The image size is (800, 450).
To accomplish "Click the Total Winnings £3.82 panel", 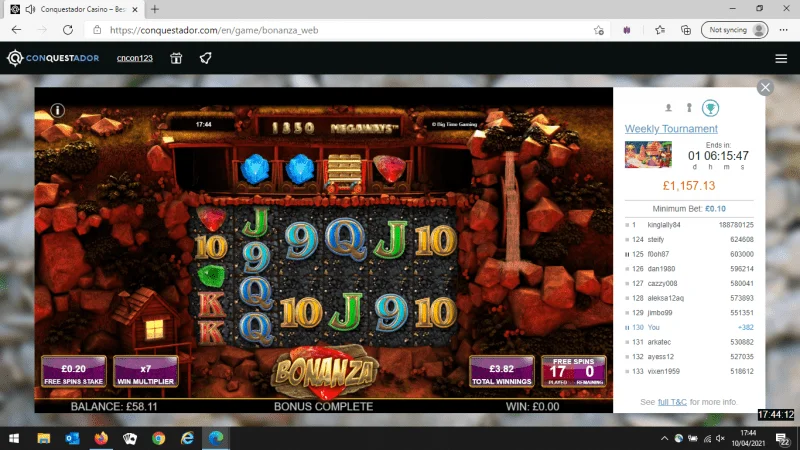I will pyautogui.click(x=502, y=371).
